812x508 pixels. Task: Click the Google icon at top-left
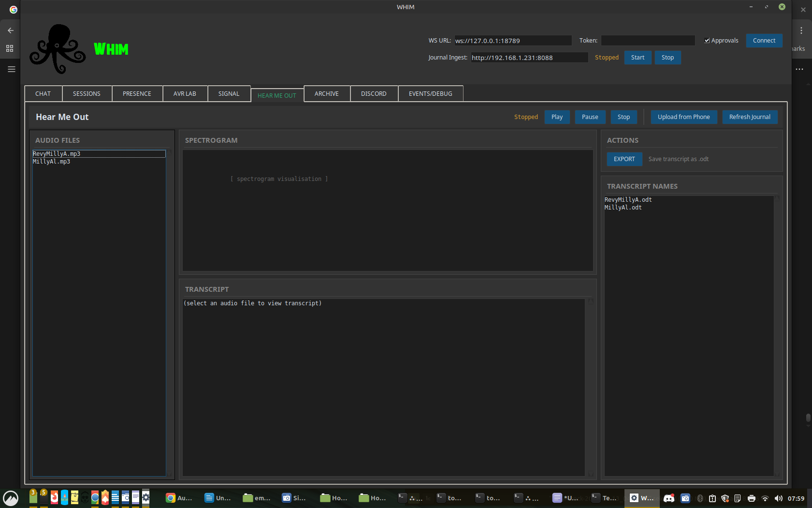click(x=14, y=10)
